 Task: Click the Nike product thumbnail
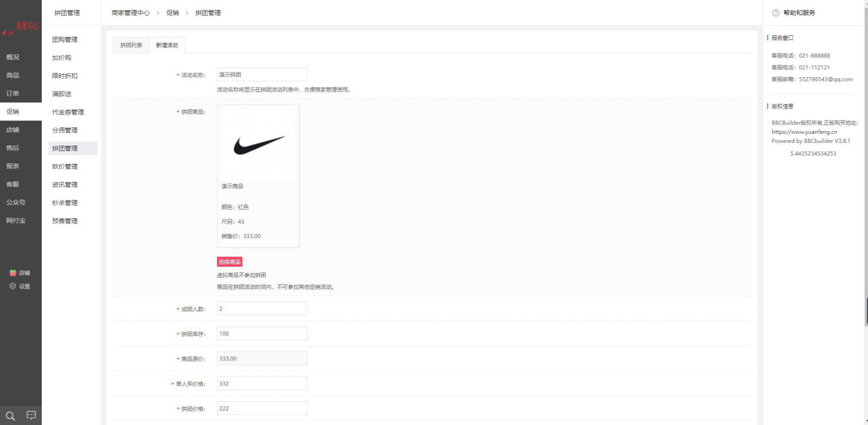pos(258,145)
